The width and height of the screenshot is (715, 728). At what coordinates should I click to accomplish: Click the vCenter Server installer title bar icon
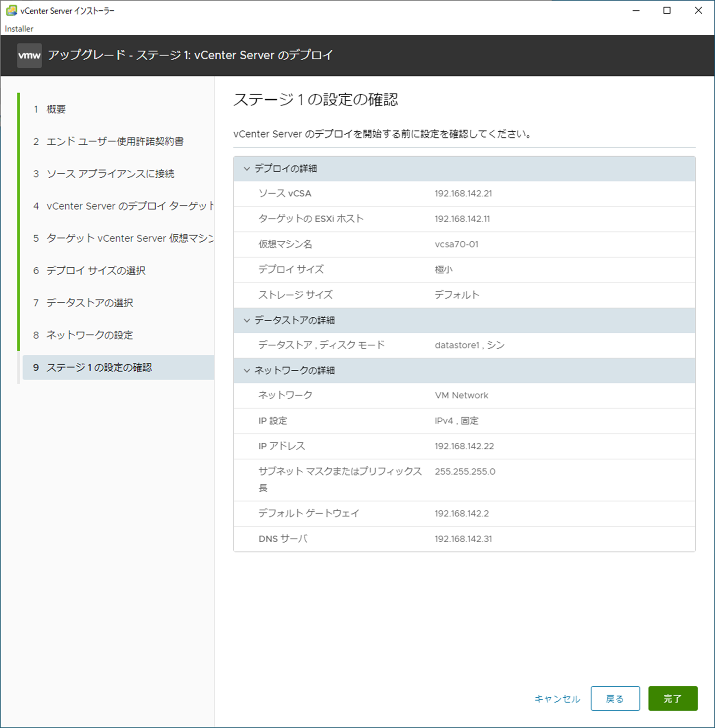click(11, 11)
